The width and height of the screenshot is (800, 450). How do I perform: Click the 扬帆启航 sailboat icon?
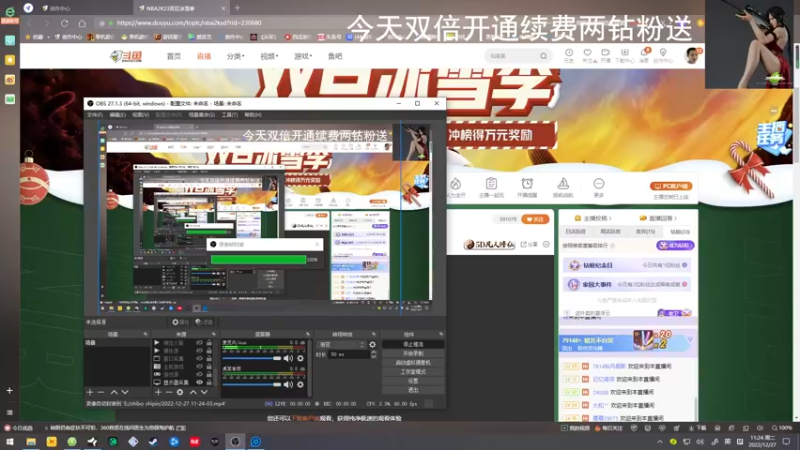pyautogui.click(x=563, y=183)
